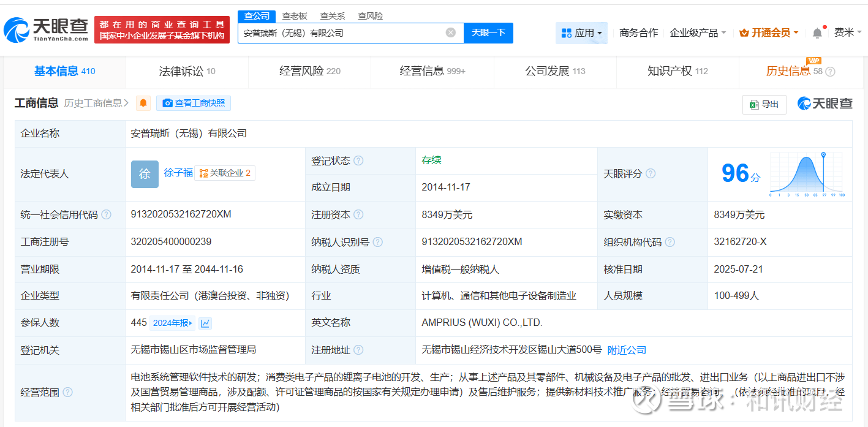Click the 计算机、通信和其他电子设备制造业 industry value

click(499, 296)
